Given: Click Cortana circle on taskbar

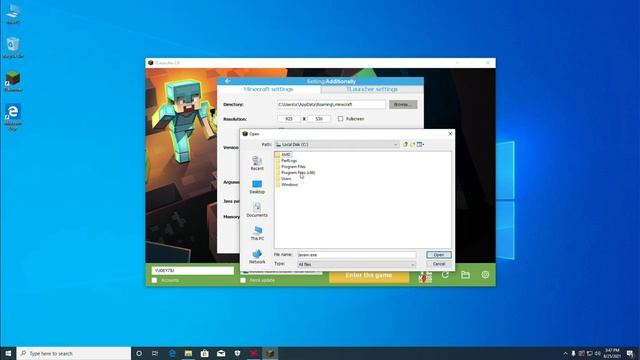Looking at the screenshot, I should (x=139, y=353).
